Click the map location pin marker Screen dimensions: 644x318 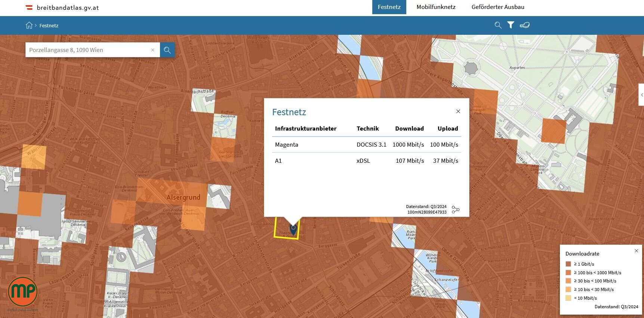[293, 229]
